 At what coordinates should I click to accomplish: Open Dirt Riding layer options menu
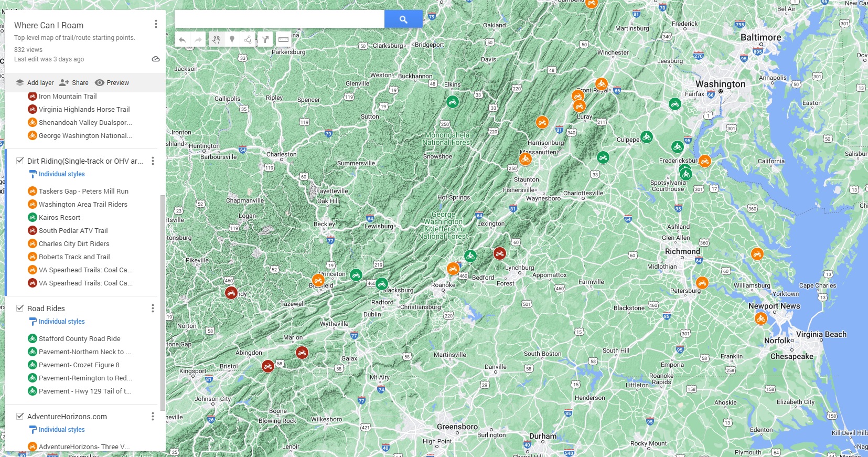coord(153,161)
